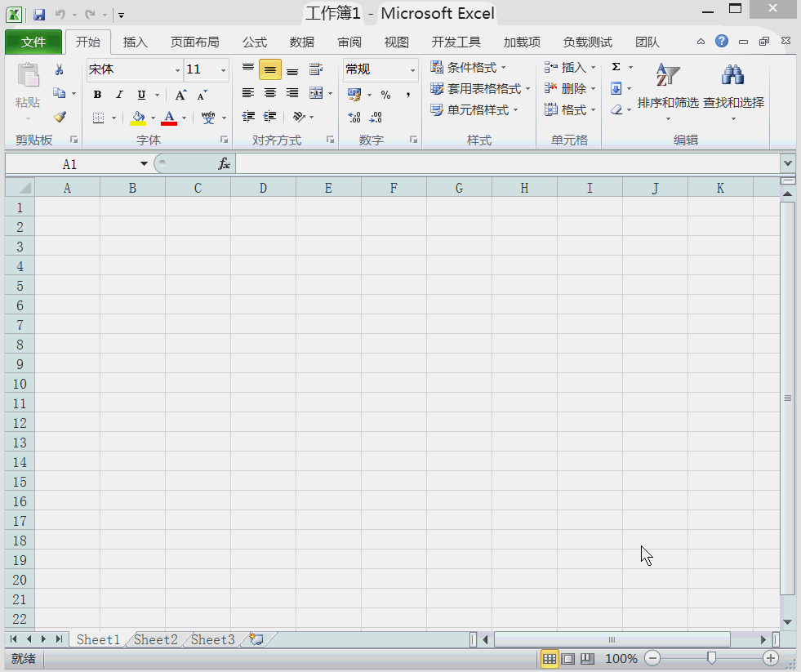Switch to Sheet2 worksheet tab
Image resolution: width=801 pixels, height=672 pixels.
pos(156,639)
